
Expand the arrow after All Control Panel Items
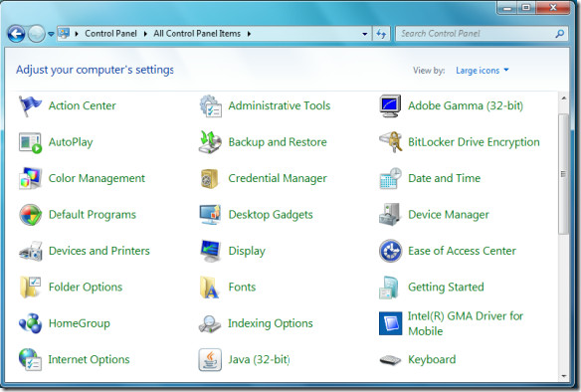click(x=249, y=34)
